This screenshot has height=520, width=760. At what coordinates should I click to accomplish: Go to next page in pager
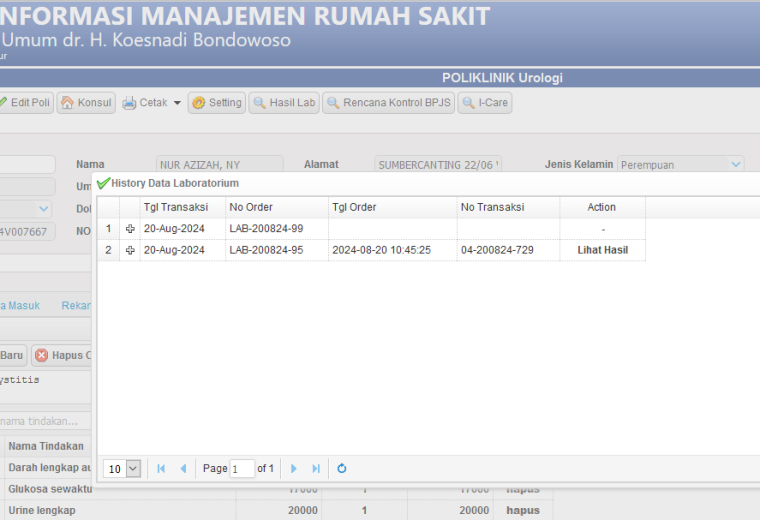tap(293, 469)
